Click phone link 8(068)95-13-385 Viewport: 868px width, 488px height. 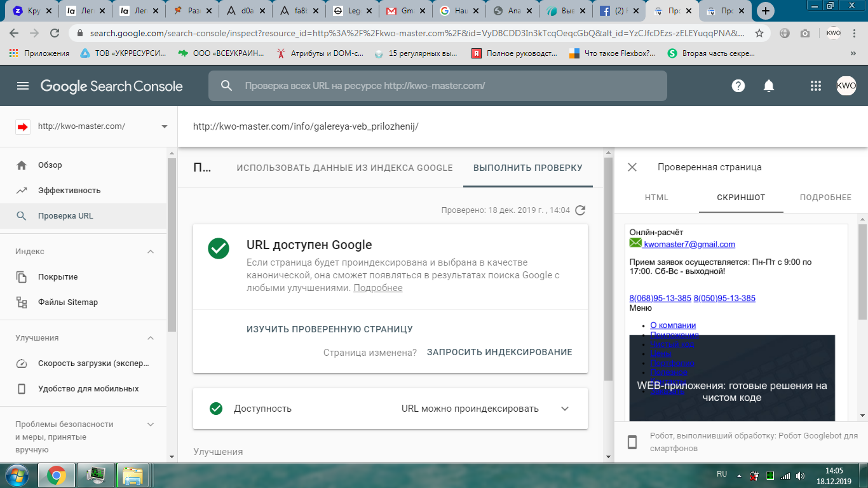pos(660,298)
